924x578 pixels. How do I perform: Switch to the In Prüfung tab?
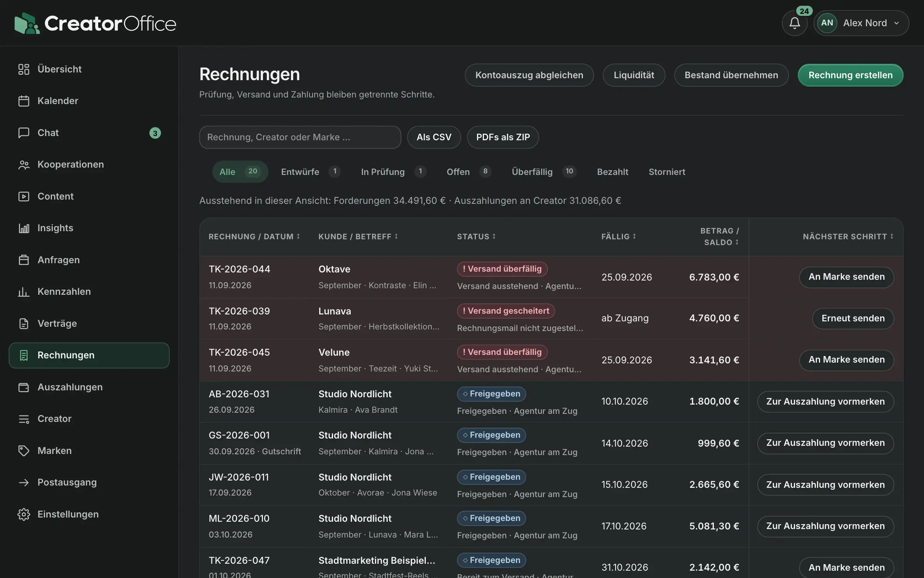coord(393,172)
